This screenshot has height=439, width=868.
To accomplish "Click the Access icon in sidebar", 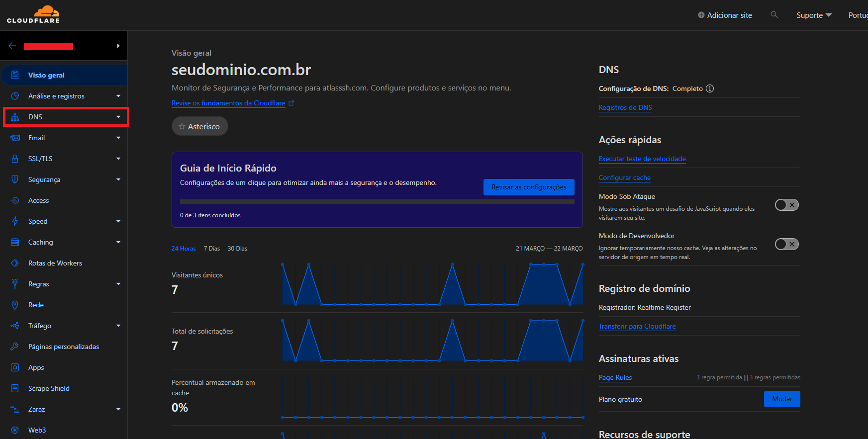I will (15, 200).
